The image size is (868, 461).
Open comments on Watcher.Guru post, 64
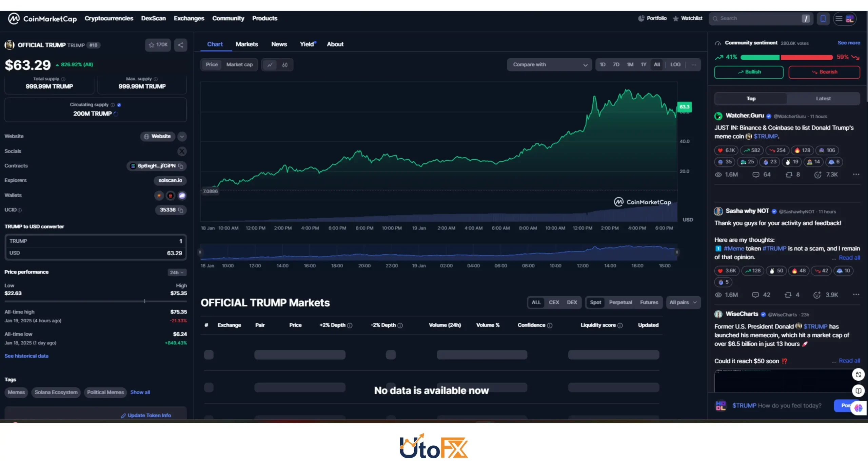point(762,175)
